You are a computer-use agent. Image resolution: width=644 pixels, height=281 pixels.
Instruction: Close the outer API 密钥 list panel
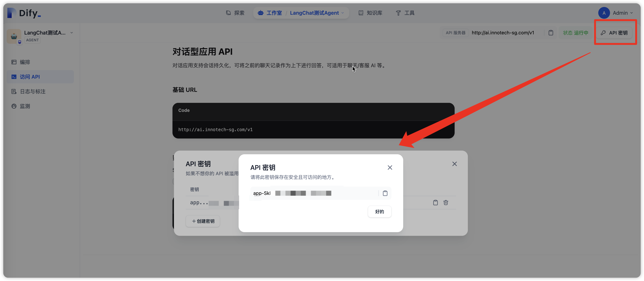click(x=454, y=164)
